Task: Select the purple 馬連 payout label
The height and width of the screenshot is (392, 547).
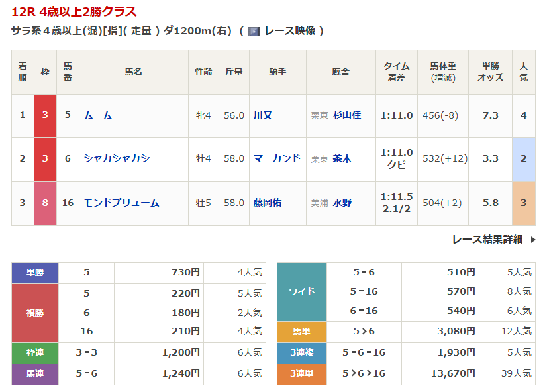Action: click(35, 374)
